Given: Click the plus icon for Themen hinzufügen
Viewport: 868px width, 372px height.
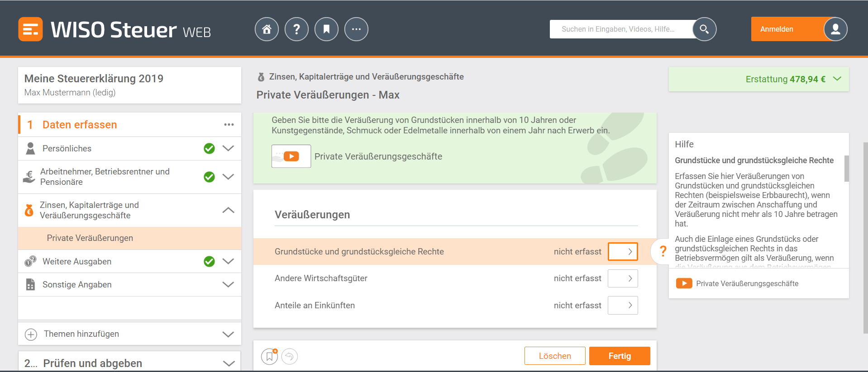Looking at the screenshot, I should tap(31, 334).
